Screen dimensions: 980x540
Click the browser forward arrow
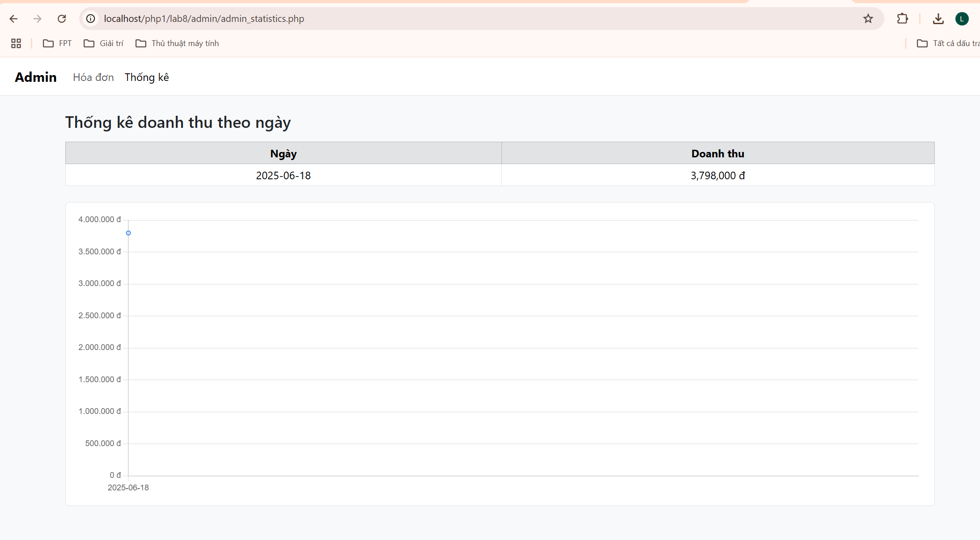click(x=38, y=19)
